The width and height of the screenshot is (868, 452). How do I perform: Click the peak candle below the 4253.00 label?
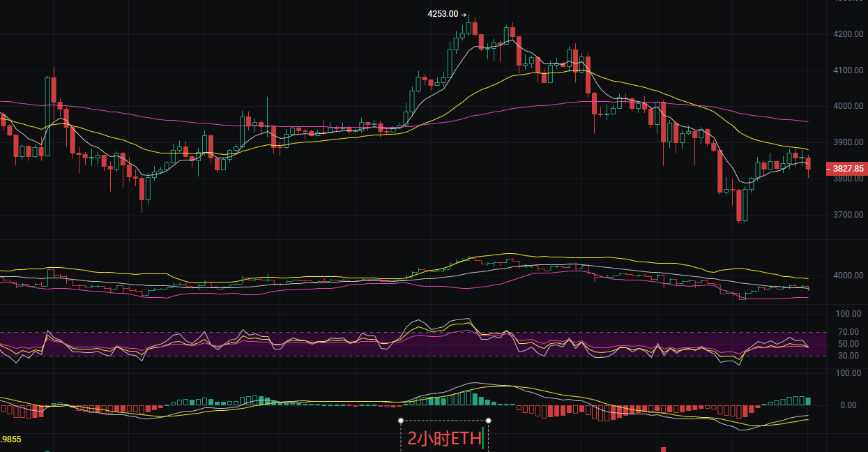pos(469,27)
